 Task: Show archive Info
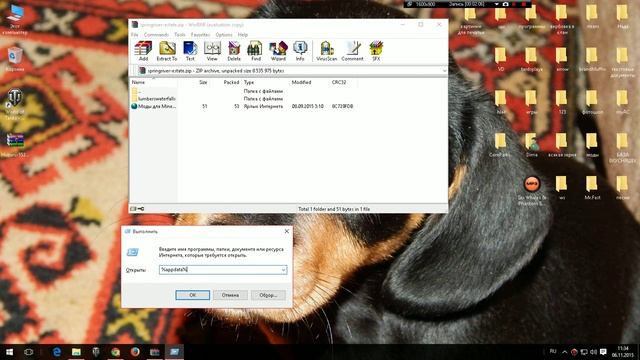(x=300, y=51)
